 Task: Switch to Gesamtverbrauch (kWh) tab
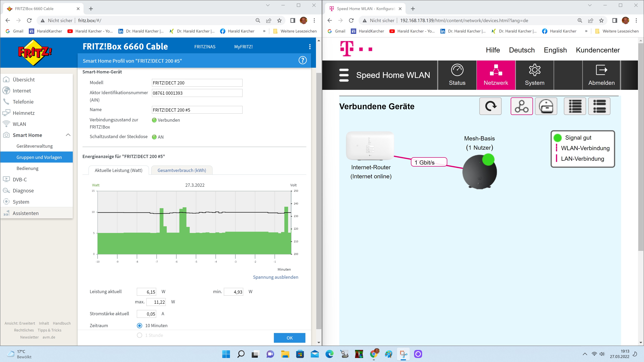point(182,170)
